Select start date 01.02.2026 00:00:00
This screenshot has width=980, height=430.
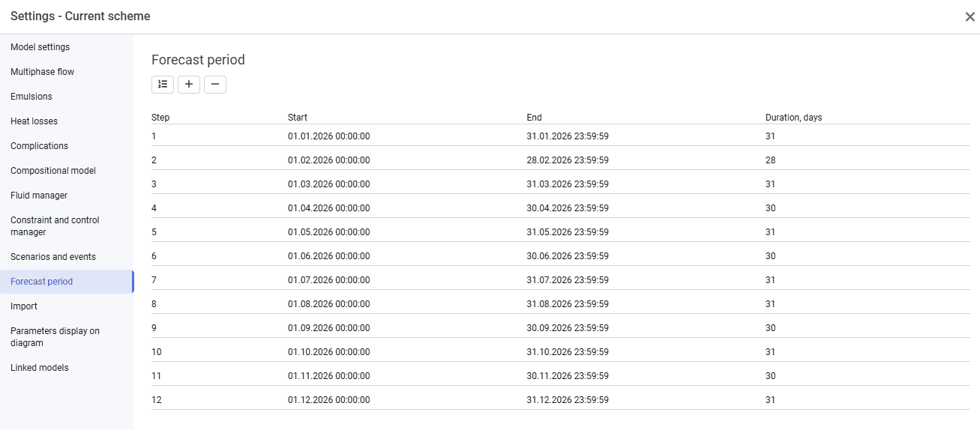coord(328,160)
